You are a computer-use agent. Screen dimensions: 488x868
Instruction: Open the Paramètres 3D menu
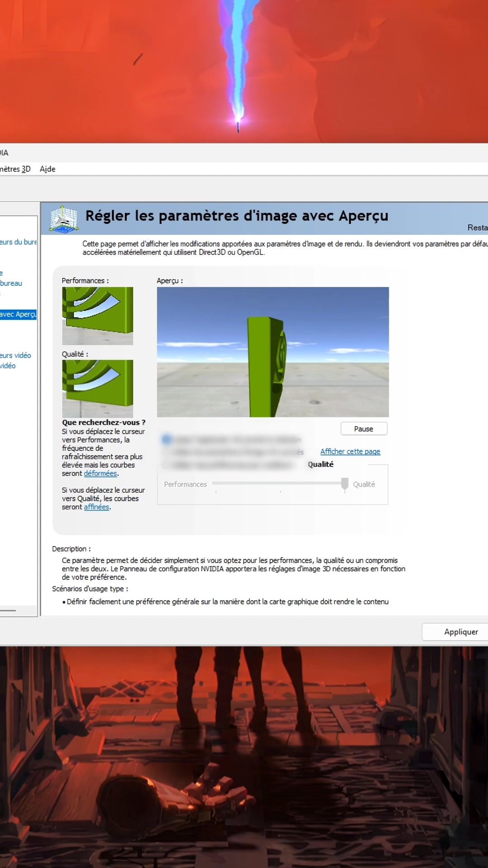coord(15,169)
